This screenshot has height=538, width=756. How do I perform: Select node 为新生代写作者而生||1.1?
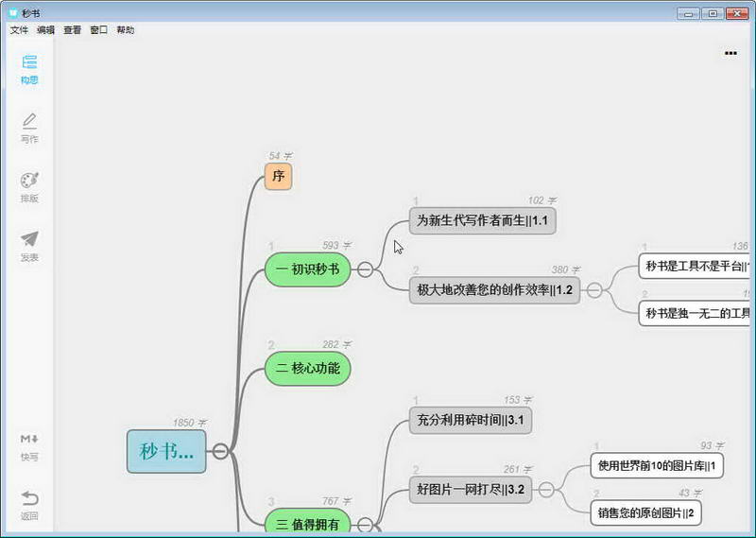coord(483,221)
